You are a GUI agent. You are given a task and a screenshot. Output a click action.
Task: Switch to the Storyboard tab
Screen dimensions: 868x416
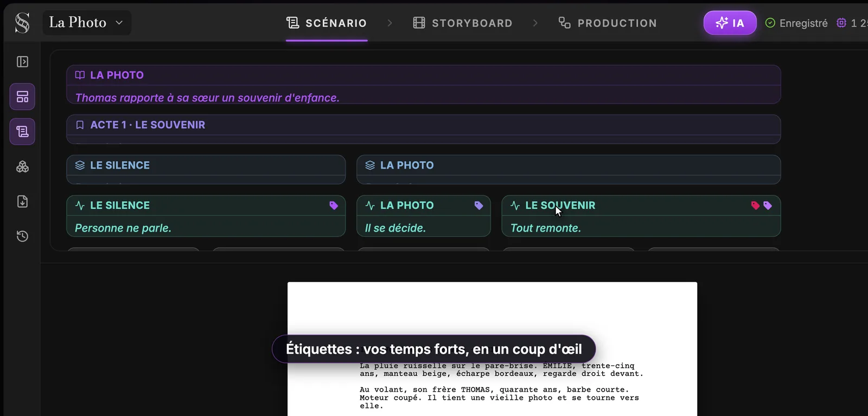[463, 23]
